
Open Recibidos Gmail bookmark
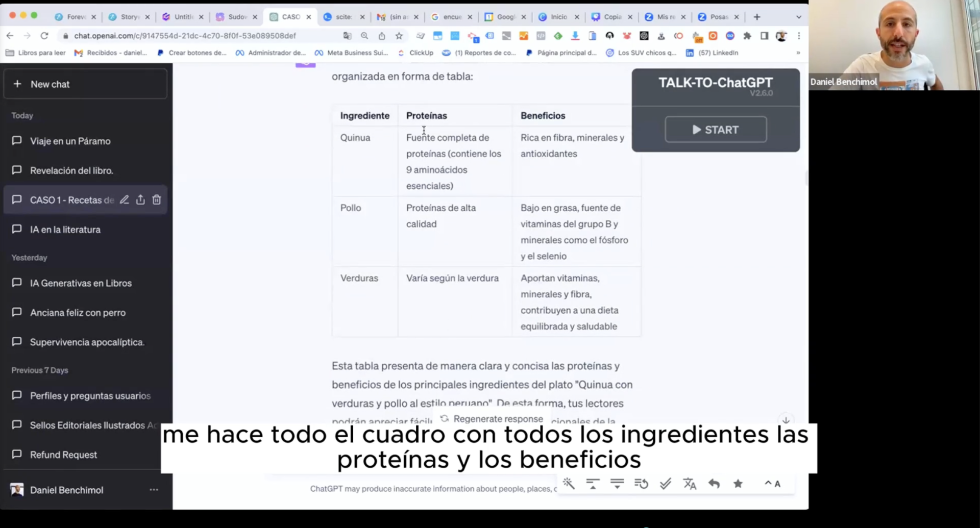click(111, 53)
